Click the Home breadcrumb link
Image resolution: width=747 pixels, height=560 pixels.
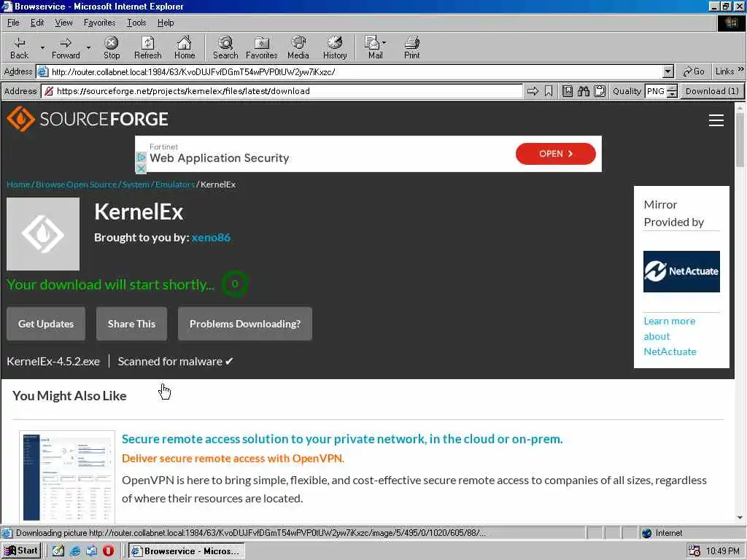click(x=18, y=184)
